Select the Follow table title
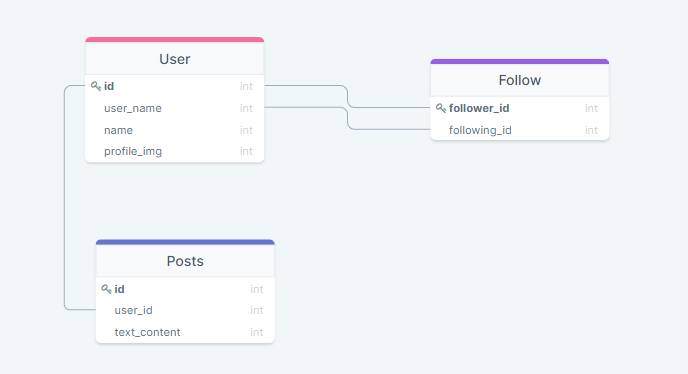688x374 pixels. (x=520, y=80)
